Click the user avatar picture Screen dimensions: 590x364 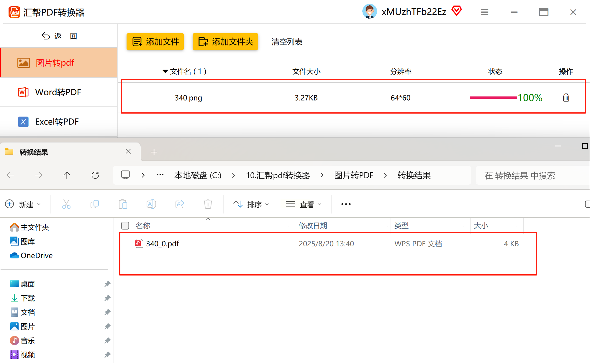(x=369, y=12)
